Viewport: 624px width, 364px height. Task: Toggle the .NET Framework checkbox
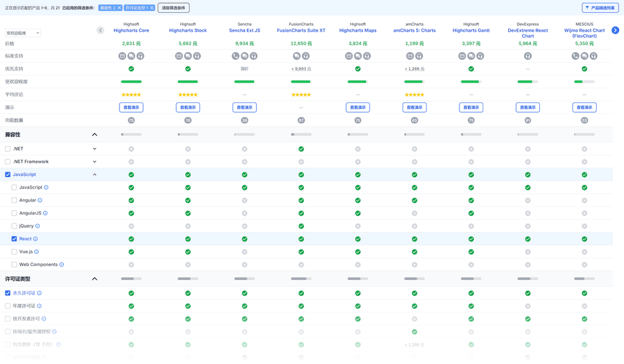click(x=7, y=162)
